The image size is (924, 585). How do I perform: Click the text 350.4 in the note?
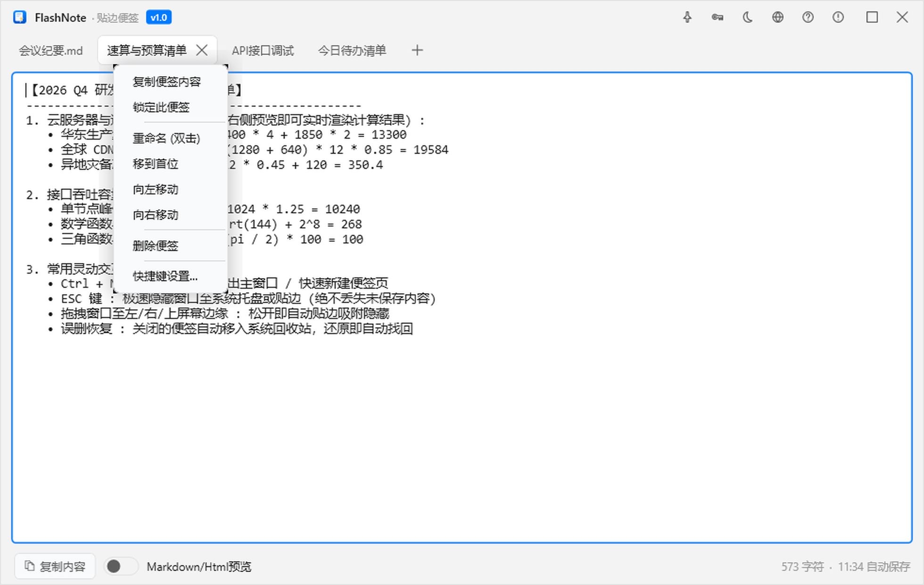click(x=366, y=165)
